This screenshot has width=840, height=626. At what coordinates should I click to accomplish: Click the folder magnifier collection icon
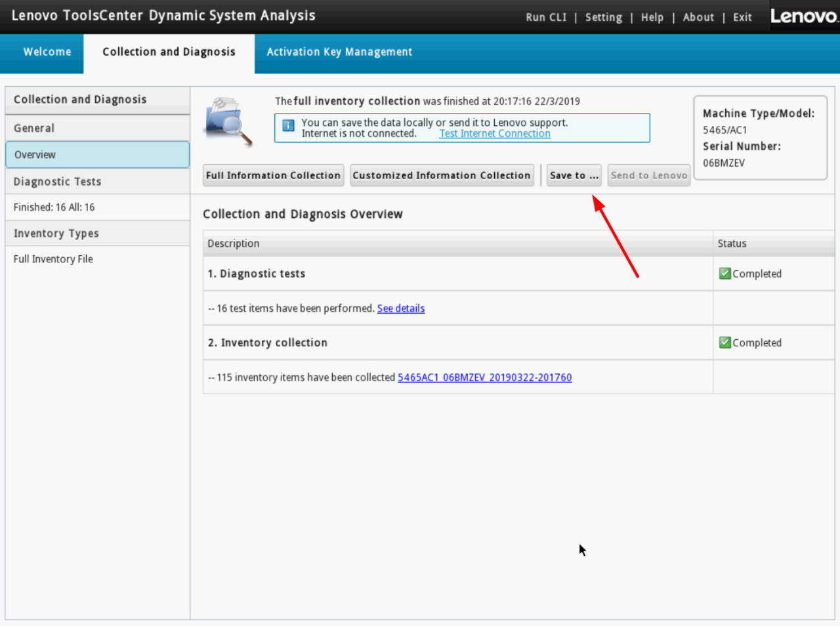pos(228,121)
